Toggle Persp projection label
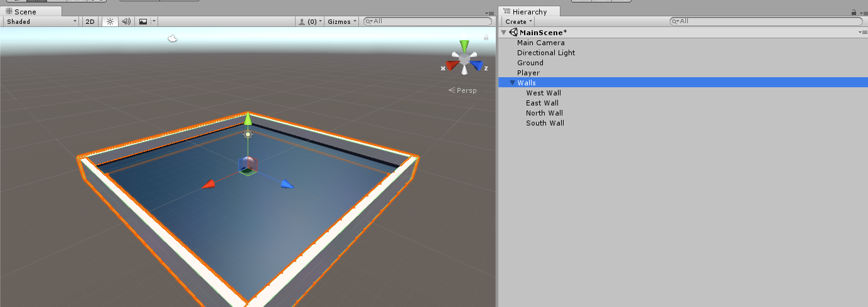Image resolution: width=868 pixels, height=307 pixels. [x=463, y=90]
